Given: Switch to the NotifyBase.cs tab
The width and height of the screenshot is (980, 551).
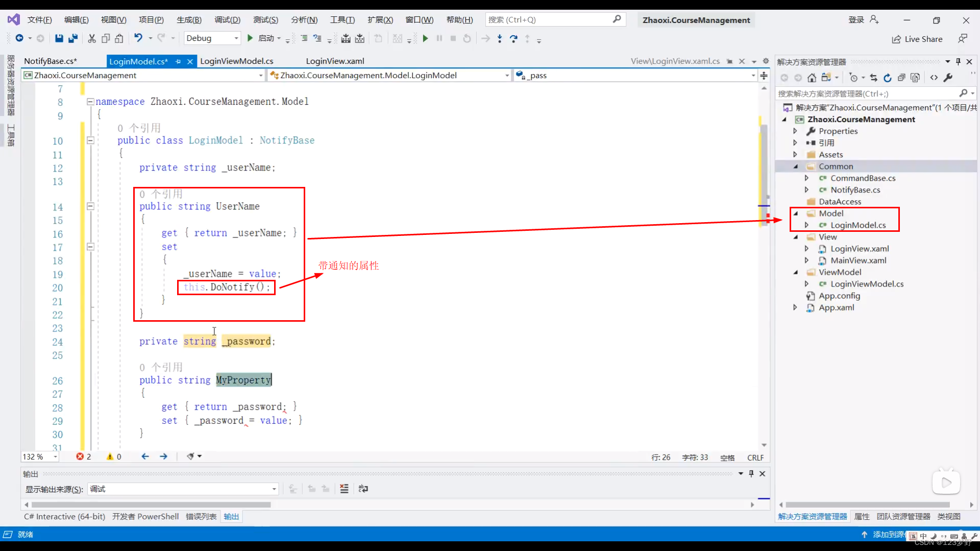Looking at the screenshot, I should pyautogui.click(x=51, y=61).
